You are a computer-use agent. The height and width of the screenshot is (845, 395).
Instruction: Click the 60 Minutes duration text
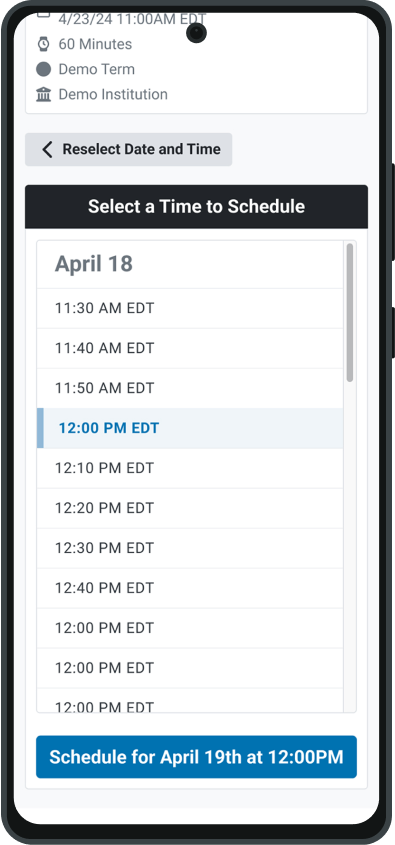95,44
